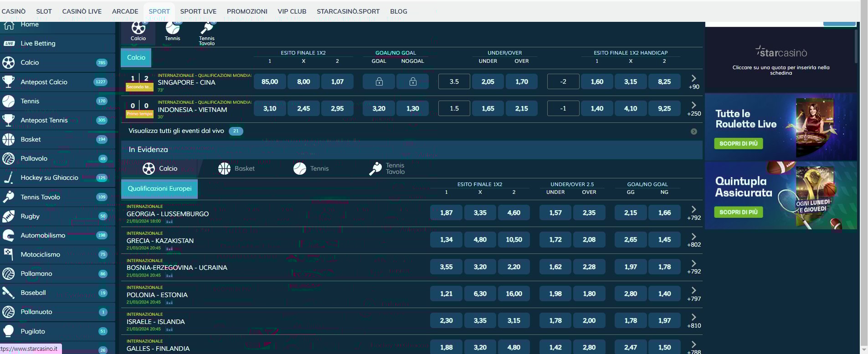Open the BLOG menu item
The image size is (868, 354).
399,11
